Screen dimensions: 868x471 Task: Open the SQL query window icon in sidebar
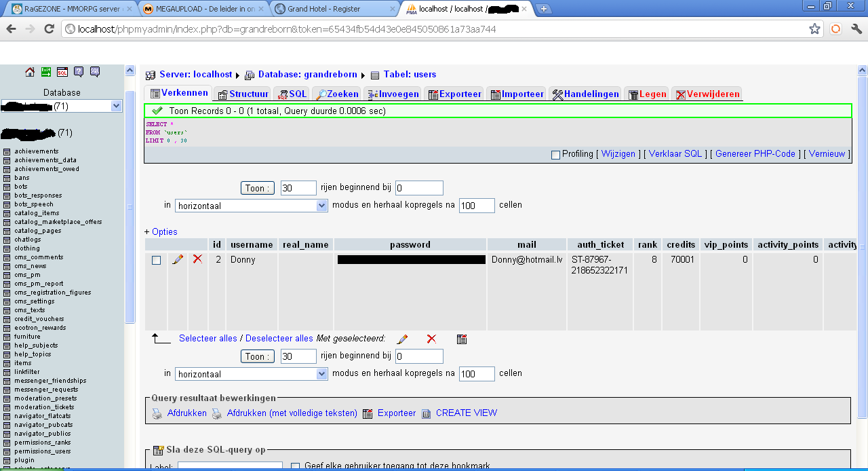[62, 72]
